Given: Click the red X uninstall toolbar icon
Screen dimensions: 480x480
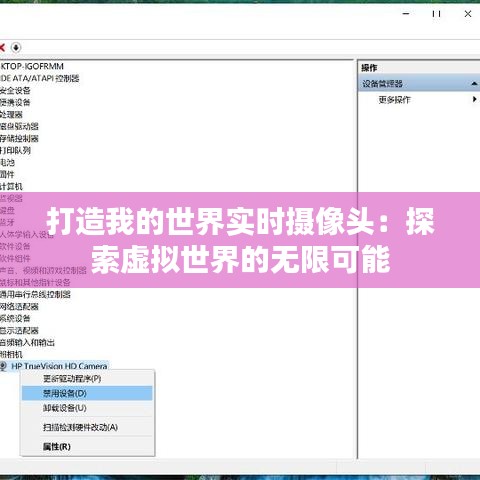Looking at the screenshot, I should point(2,47).
